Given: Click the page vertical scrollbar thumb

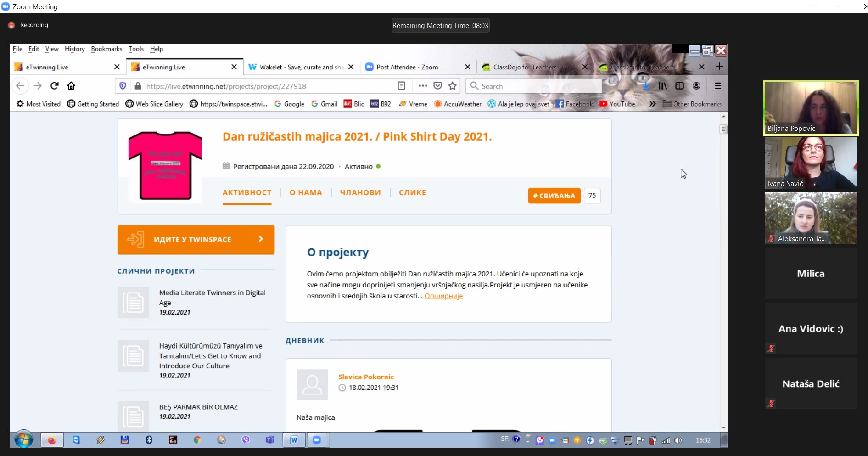Looking at the screenshot, I should pos(723,129).
